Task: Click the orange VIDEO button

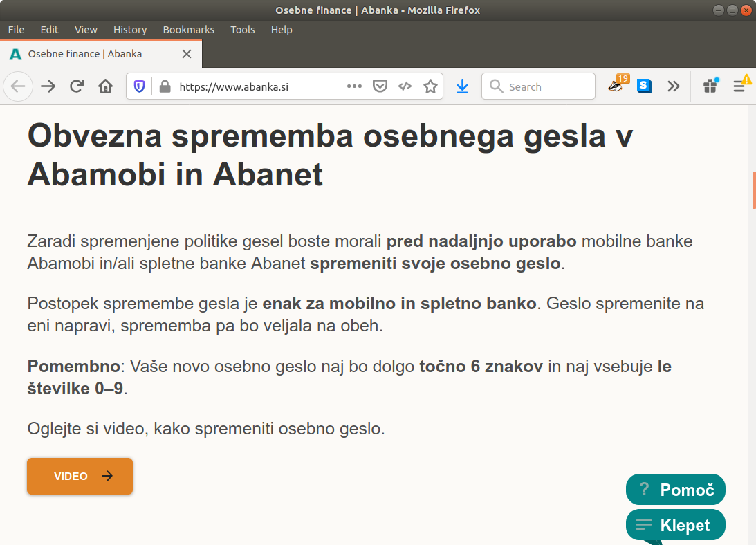Action: point(80,476)
